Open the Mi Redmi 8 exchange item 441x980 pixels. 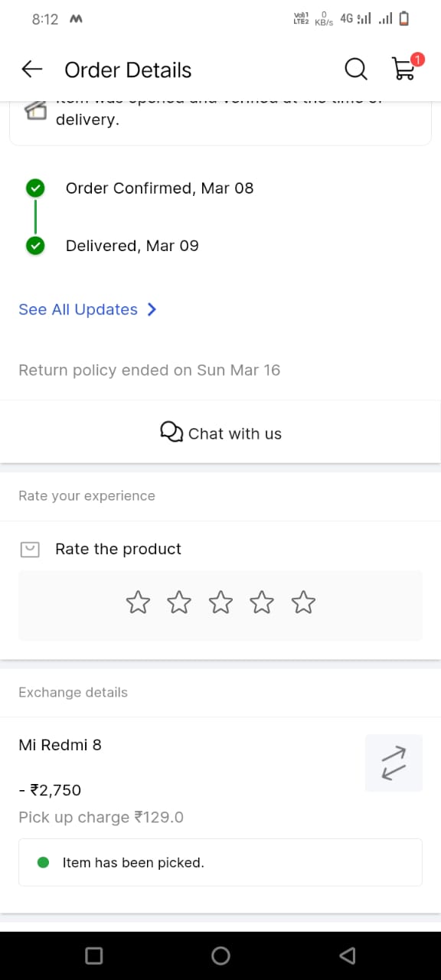[x=60, y=744]
